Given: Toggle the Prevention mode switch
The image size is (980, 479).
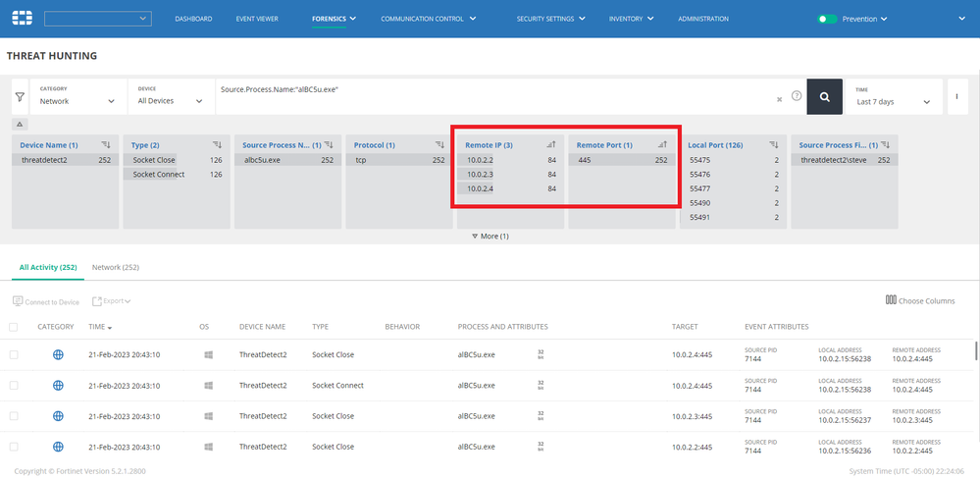Looking at the screenshot, I should (827, 19).
